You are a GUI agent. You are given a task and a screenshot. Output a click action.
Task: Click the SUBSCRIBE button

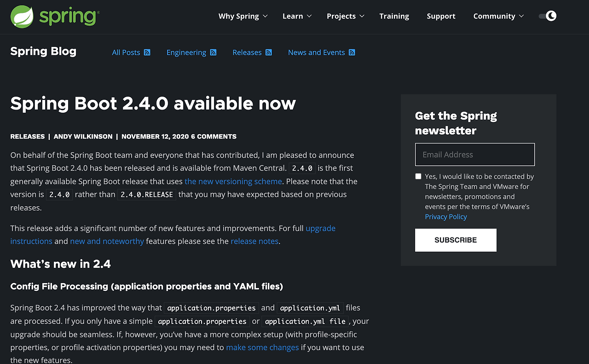tap(456, 240)
